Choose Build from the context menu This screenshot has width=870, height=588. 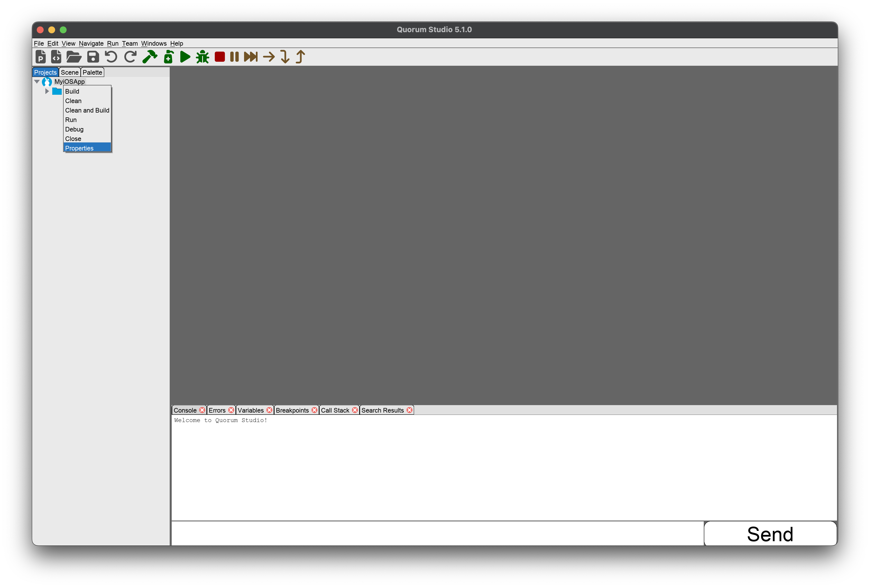[87, 91]
